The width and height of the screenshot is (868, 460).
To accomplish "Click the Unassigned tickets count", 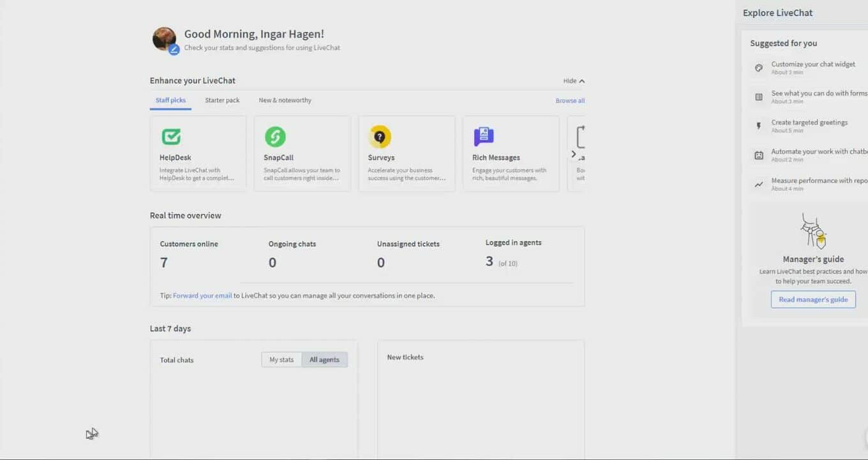I will 381,263.
